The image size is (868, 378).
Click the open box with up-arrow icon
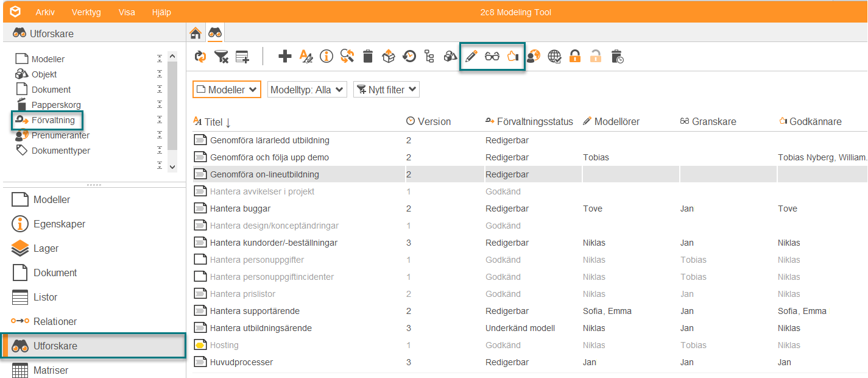pos(389,57)
